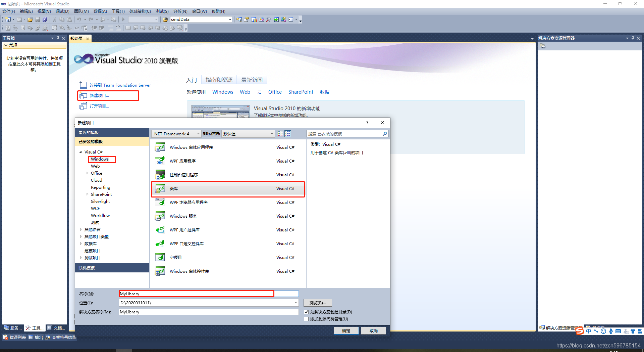Click the New Project dialog help question mark
Image resolution: width=644 pixels, height=352 pixels.
[x=367, y=123]
